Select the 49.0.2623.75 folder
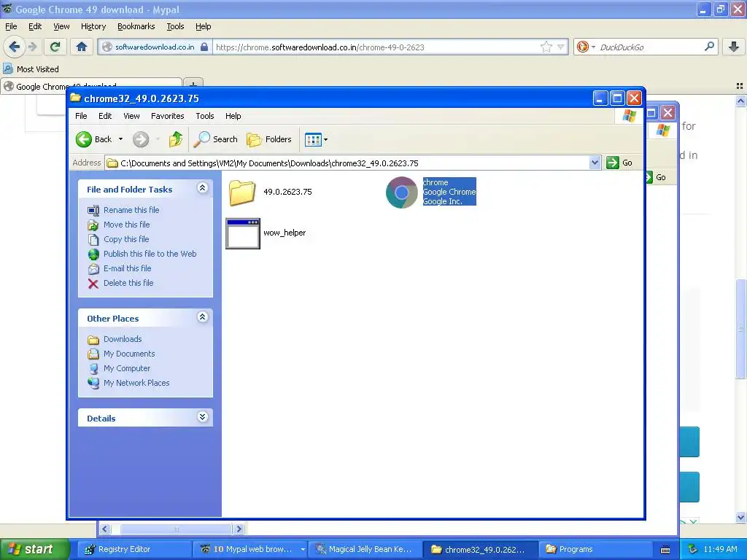Viewport: 747px width, 560px height. click(270, 192)
